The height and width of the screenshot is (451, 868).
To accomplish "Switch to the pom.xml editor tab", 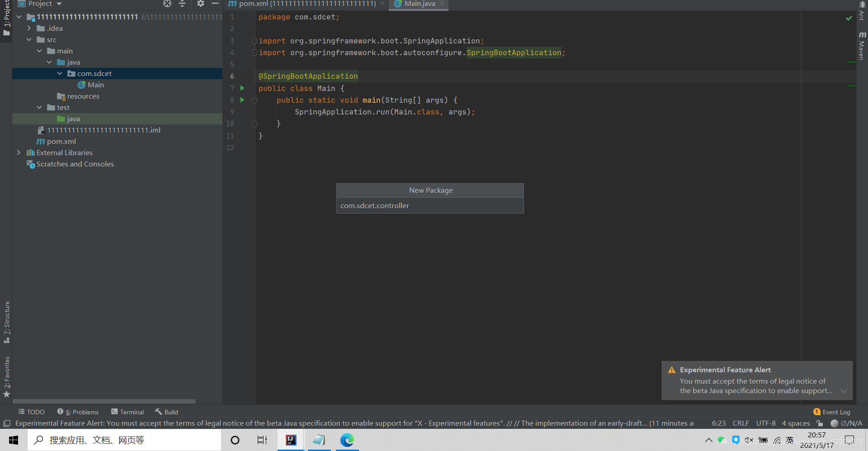I will (302, 4).
